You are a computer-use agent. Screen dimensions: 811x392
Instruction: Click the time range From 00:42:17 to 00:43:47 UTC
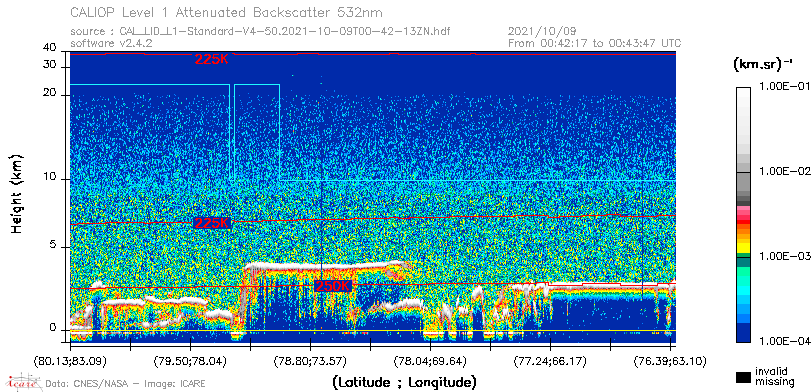[x=595, y=43]
